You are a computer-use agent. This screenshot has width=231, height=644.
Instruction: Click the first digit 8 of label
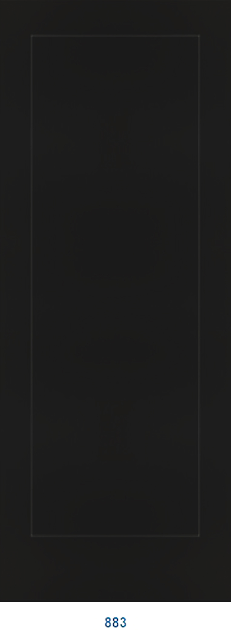tap(108, 623)
